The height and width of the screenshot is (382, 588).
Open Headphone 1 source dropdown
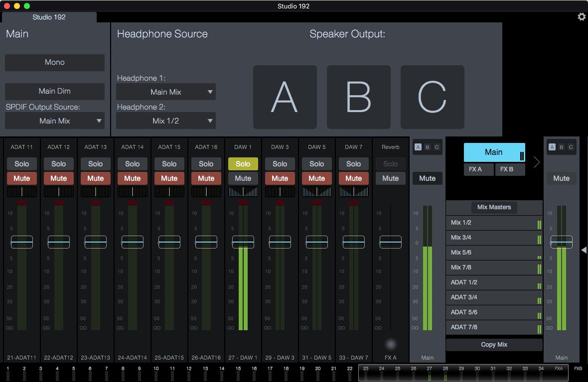(x=166, y=92)
